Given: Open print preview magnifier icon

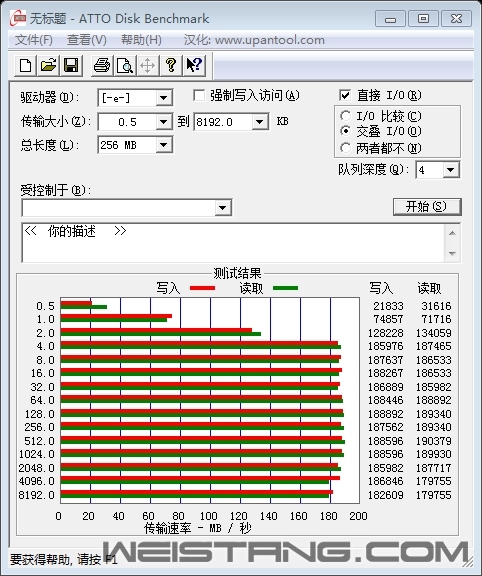Looking at the screenshot, I should click(125, 66).
